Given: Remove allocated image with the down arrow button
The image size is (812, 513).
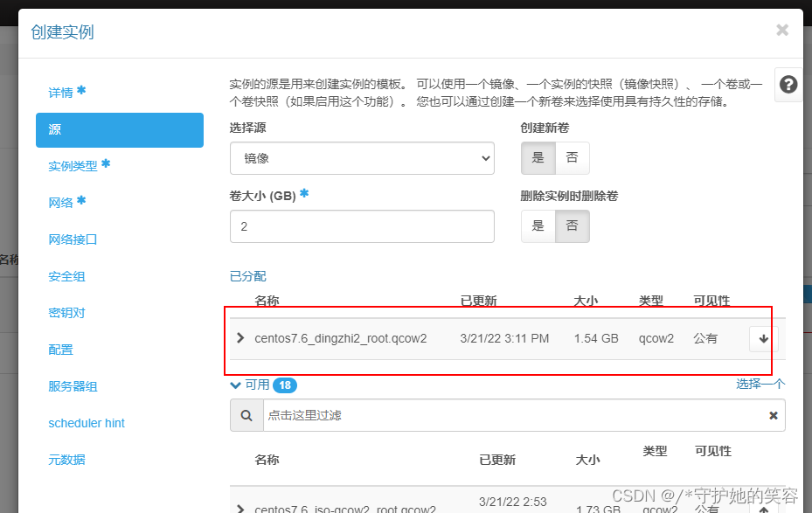Looking at the screenshot, I should pyautogui.click(x=763, y=339).
